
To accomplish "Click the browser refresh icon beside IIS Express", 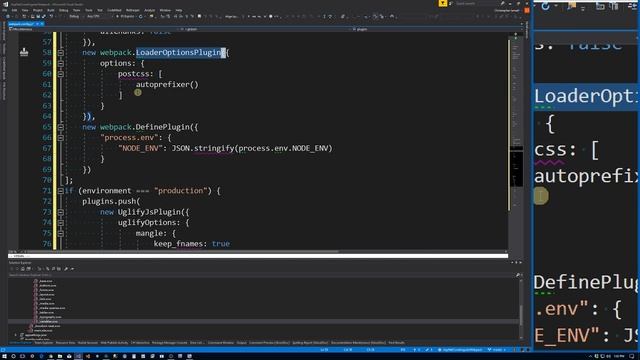I will 140,17.
